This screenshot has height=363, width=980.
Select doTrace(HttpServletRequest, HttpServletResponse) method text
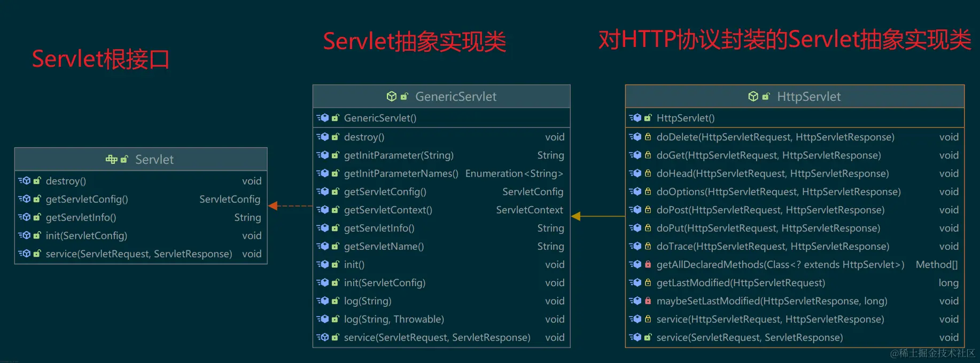773,247
